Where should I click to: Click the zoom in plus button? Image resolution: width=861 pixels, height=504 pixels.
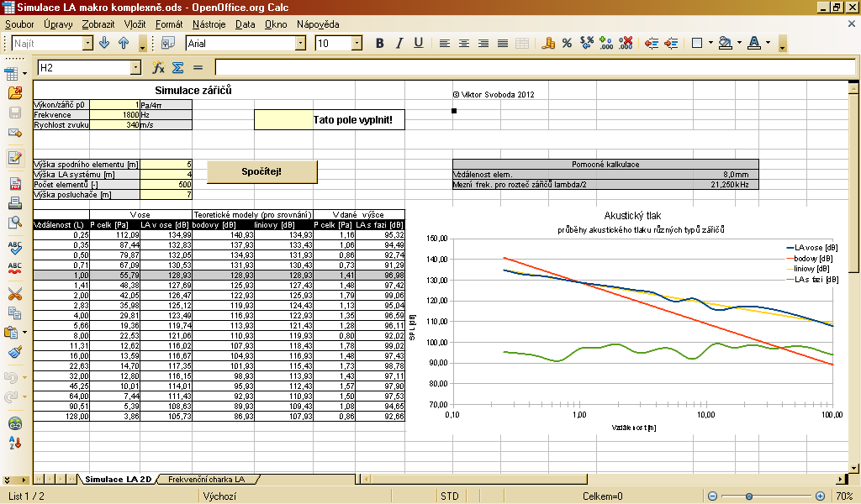(821, 496)
